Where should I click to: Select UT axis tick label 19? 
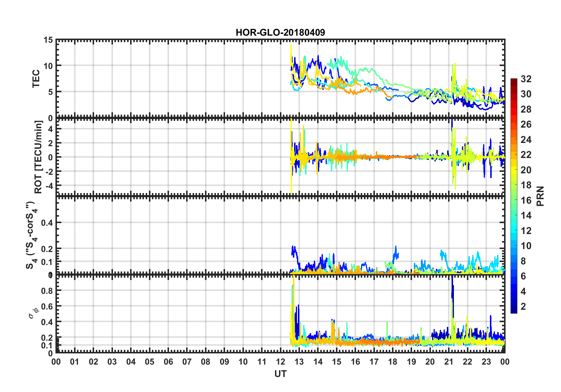click(x=411, y=362)
